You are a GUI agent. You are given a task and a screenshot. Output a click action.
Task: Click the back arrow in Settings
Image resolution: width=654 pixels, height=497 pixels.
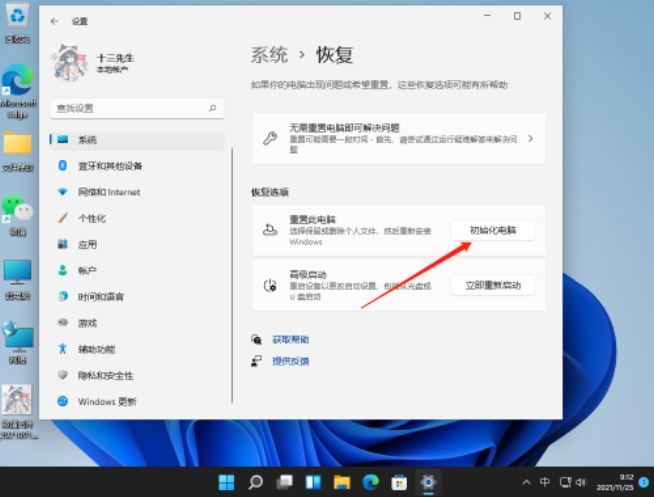click(x=54, y=20)
